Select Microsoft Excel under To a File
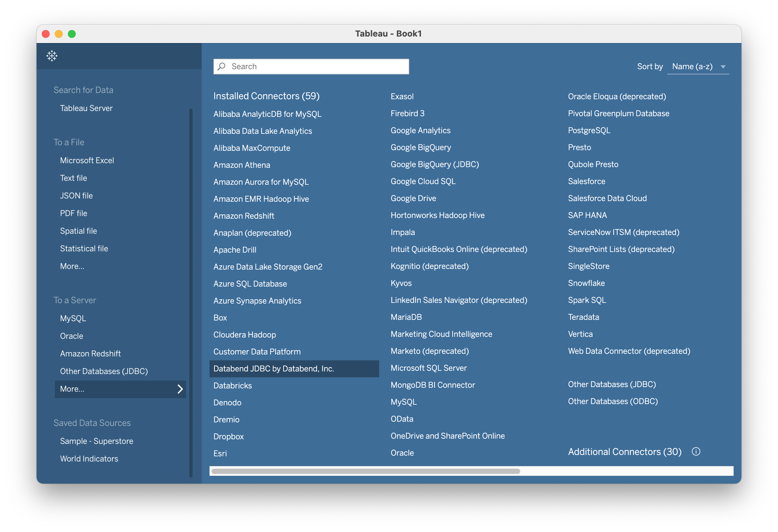Image resolution: width=778 pixels, height=532 pixels. (x=87, y=160)
